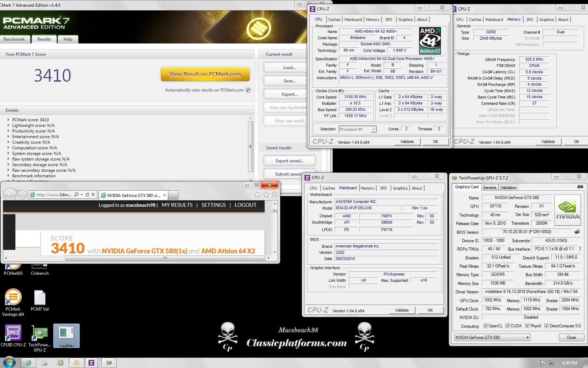Click browser vertical scrollbar thumb

275,211
